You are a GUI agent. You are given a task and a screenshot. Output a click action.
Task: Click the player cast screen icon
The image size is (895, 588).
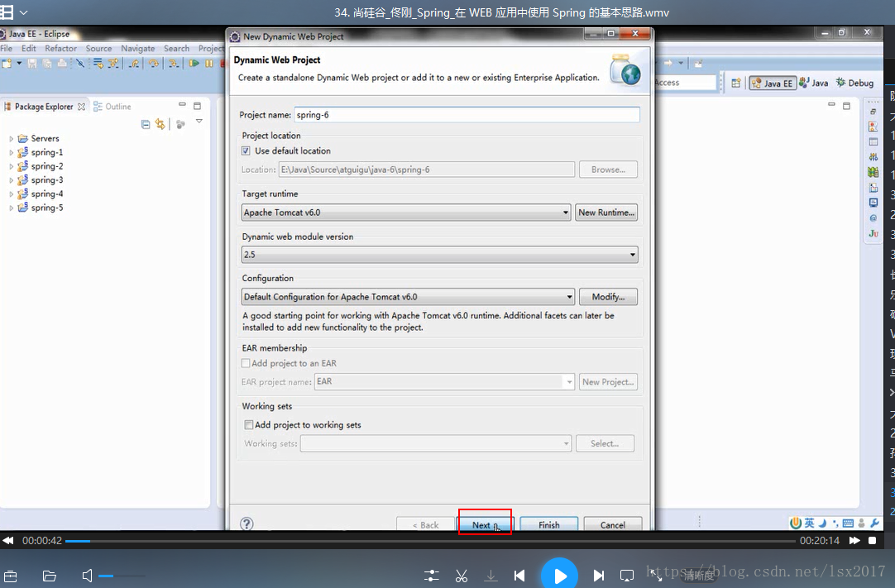[x=627, y=576]
